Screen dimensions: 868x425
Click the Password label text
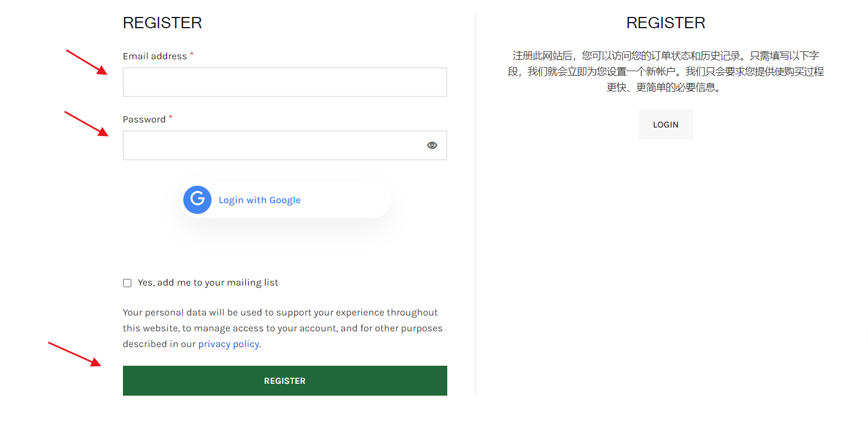(144, 119)
